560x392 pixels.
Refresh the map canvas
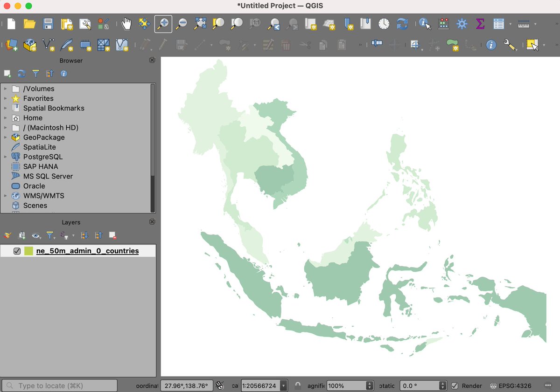(x=402, y=23)
